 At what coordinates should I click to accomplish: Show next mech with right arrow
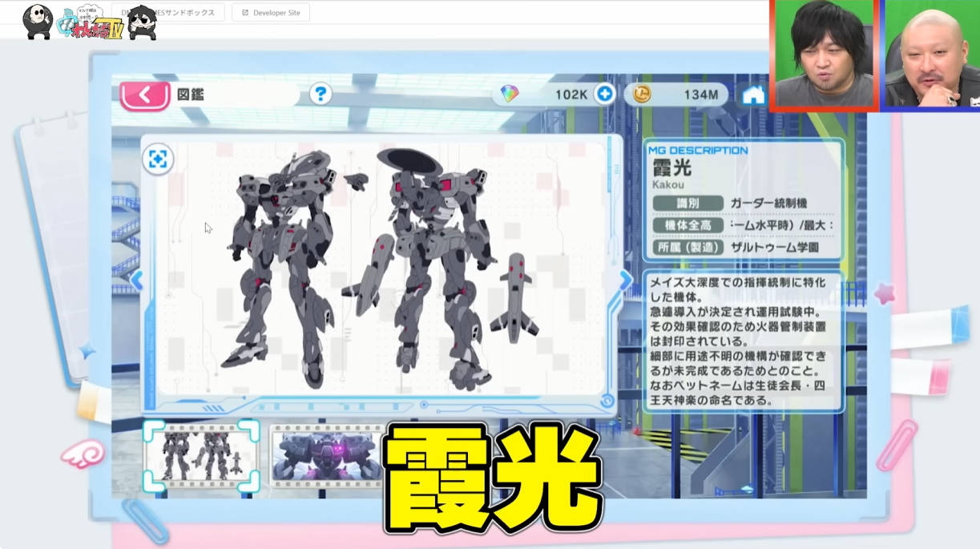pos(626,281)
